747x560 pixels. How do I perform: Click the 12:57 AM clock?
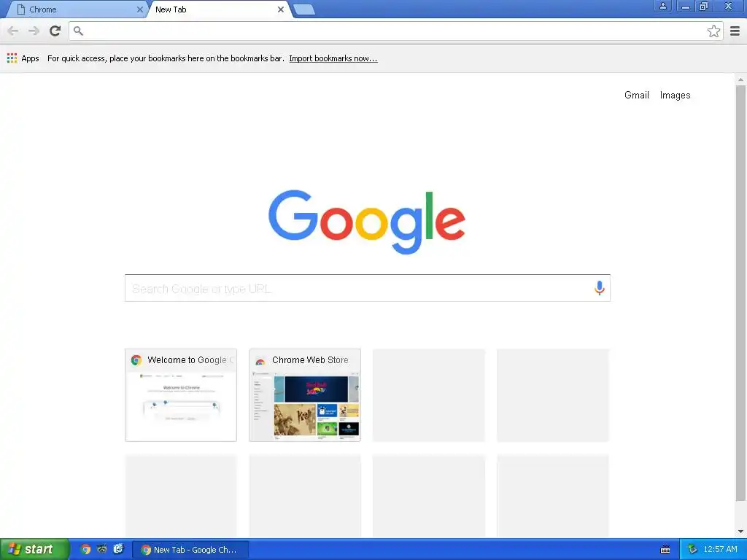pos(720,550)
